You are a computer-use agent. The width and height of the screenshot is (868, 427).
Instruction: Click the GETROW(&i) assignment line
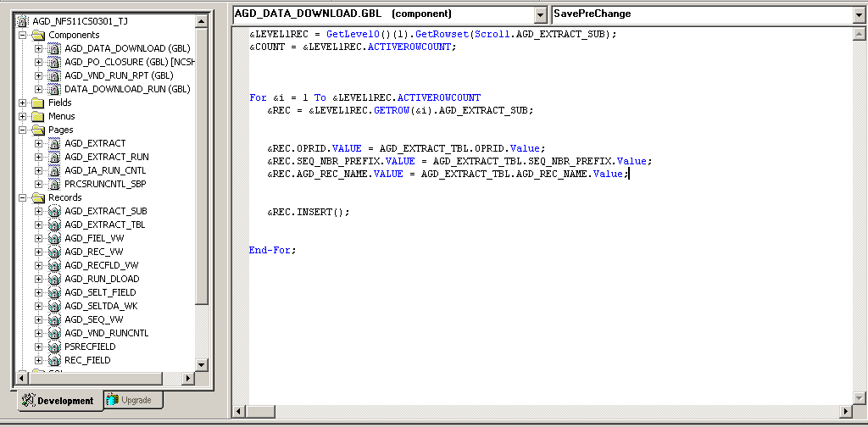[401, 111]
